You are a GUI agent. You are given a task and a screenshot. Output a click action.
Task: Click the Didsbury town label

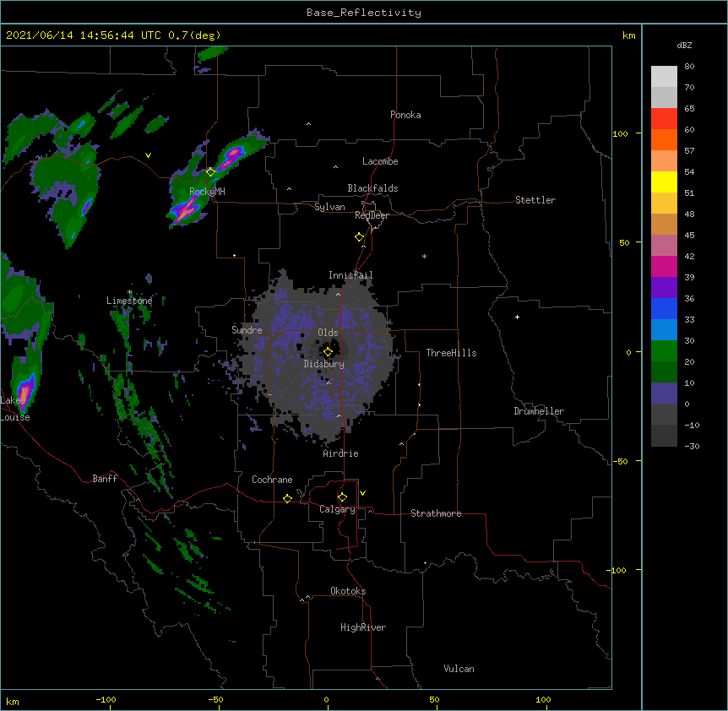[x=324, y=364]
